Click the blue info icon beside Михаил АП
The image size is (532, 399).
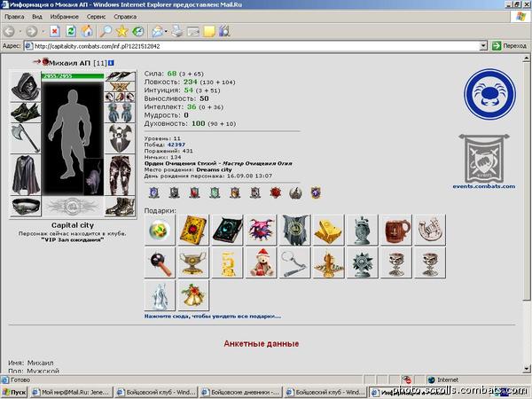click(111, 63)
